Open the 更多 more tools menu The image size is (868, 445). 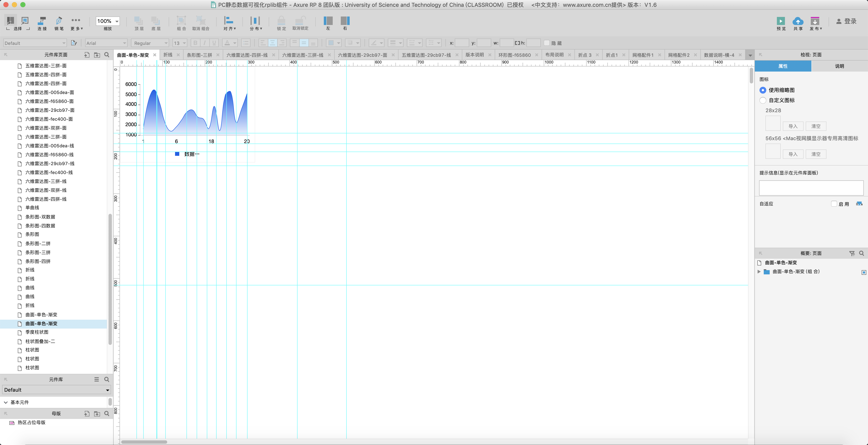pyautogui.click(x=76, y=23)
